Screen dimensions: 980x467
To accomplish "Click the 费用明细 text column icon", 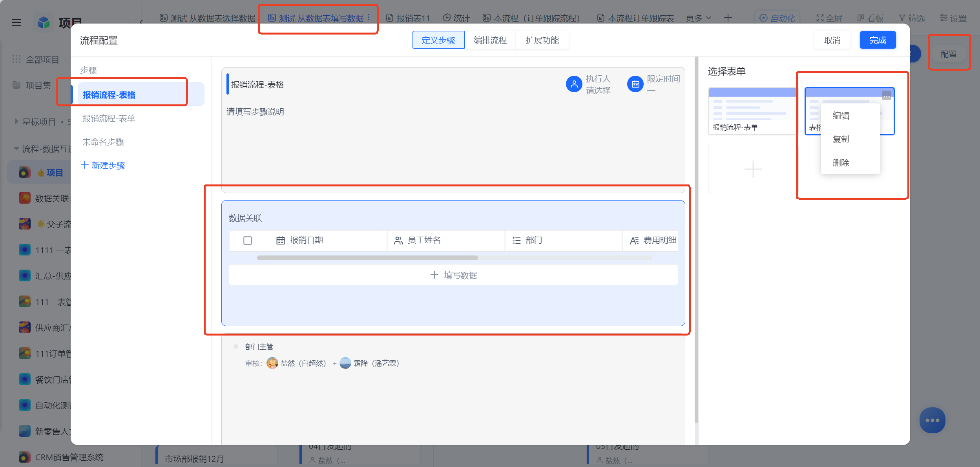I will [634, 241].
